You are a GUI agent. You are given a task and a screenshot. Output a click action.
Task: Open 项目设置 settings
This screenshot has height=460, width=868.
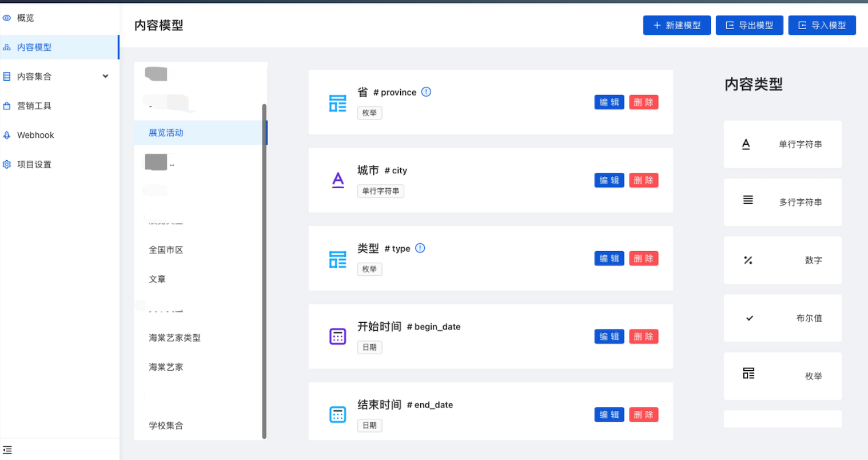[x=59, y=164]
